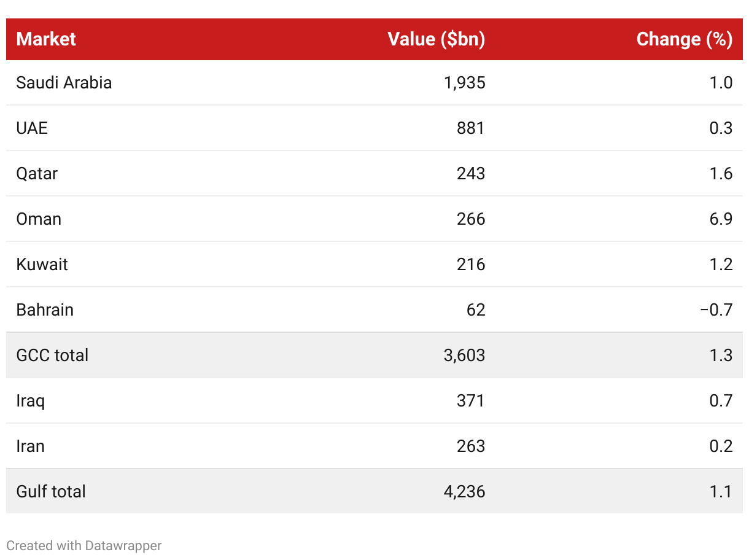Click the Iran row label
The width and height of the screenshot is (749, 560).
30,446
